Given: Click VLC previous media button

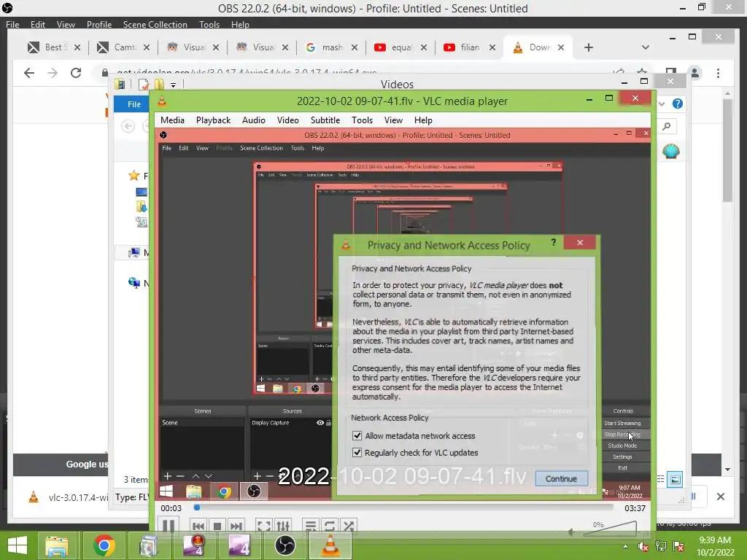Looking at the screenshot, I should (198, 526).
